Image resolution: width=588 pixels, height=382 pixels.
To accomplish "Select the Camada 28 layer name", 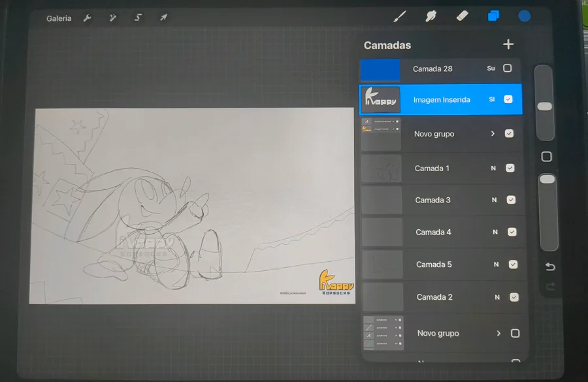I will click(x=433, y=69).
